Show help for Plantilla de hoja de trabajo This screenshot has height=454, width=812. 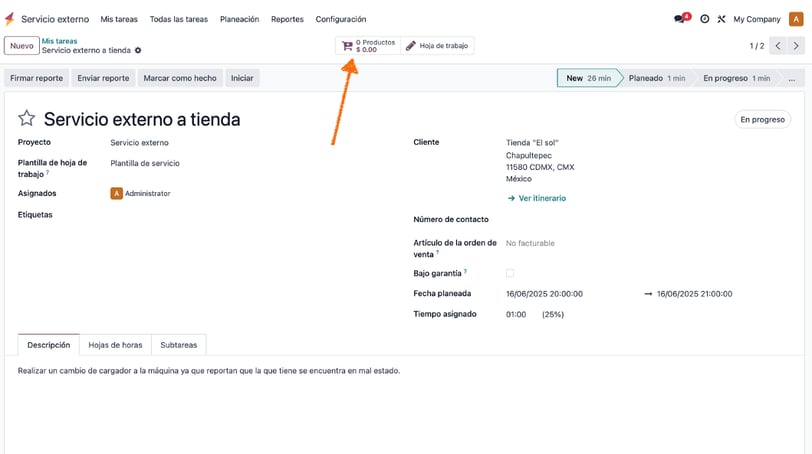point(48,172)
